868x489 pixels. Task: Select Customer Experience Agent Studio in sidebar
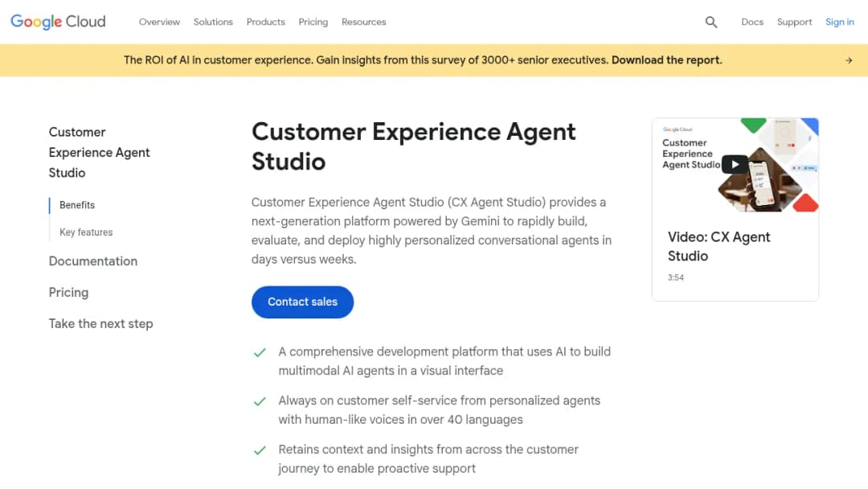[x=99, y=152]
